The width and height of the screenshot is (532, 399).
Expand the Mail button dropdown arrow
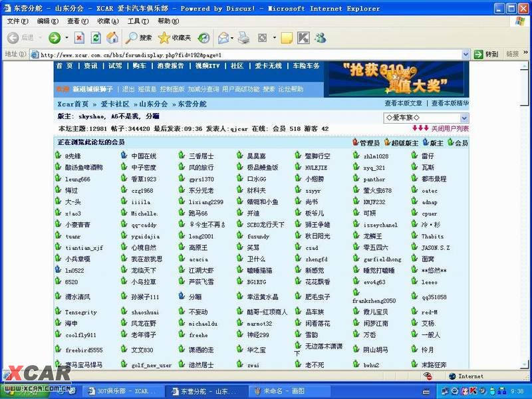pyautogui.click(x=232, y=38)
